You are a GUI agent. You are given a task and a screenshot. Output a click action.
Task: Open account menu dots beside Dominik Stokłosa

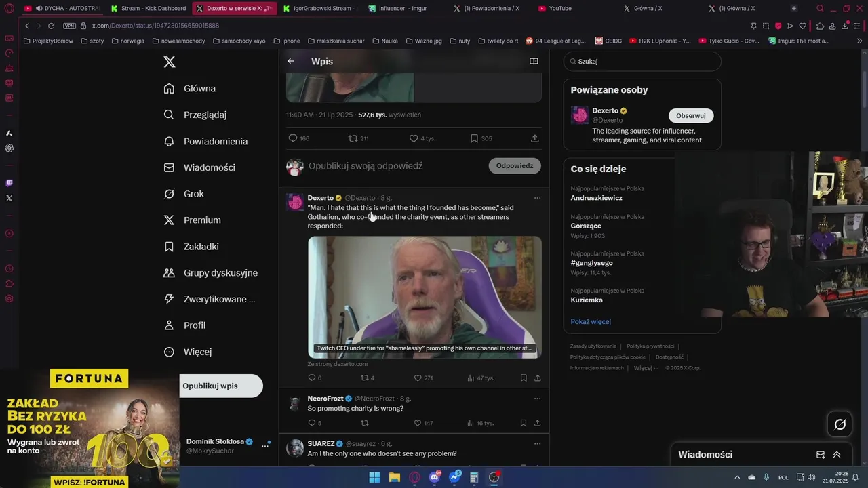click(x=265, y=446)
